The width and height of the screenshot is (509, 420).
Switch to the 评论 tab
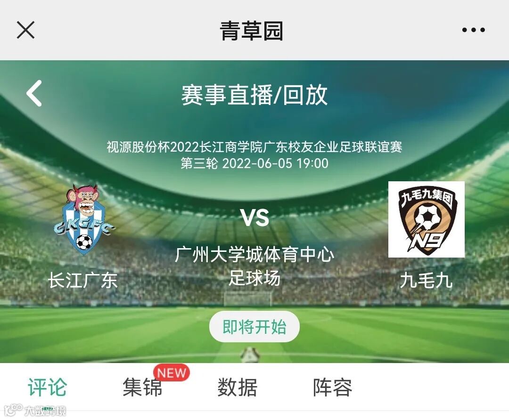tap(48, 387)
